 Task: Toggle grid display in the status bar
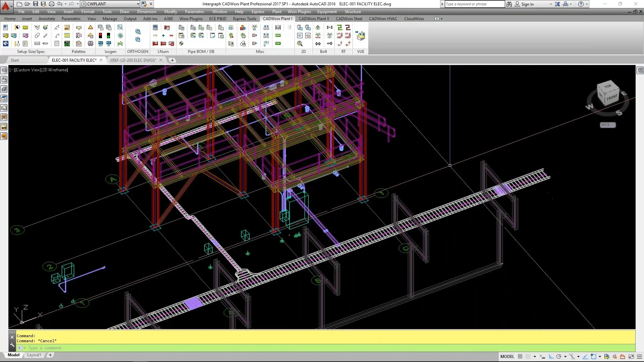point(520,357)
